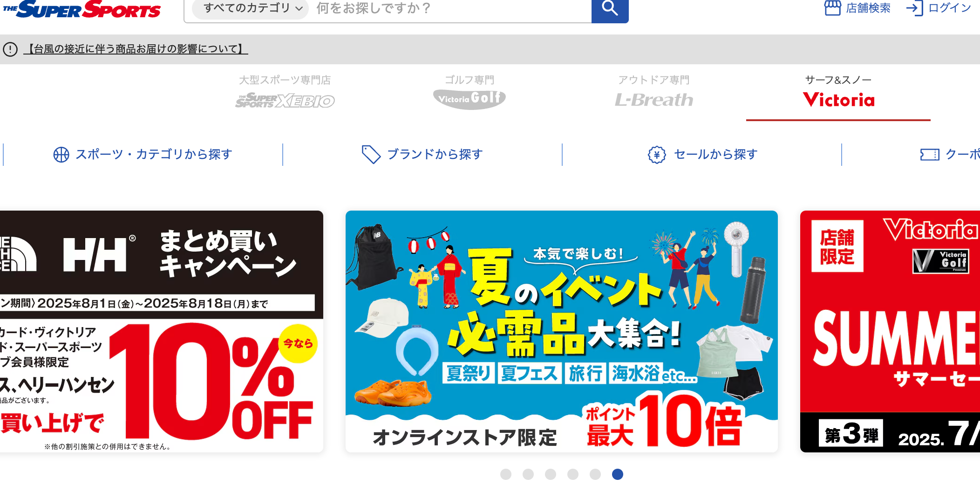Switch to Super Sports Xebio tab
The width and height of the screenshot is (980, 492).
pyautogui.click(x=285, y=93)
